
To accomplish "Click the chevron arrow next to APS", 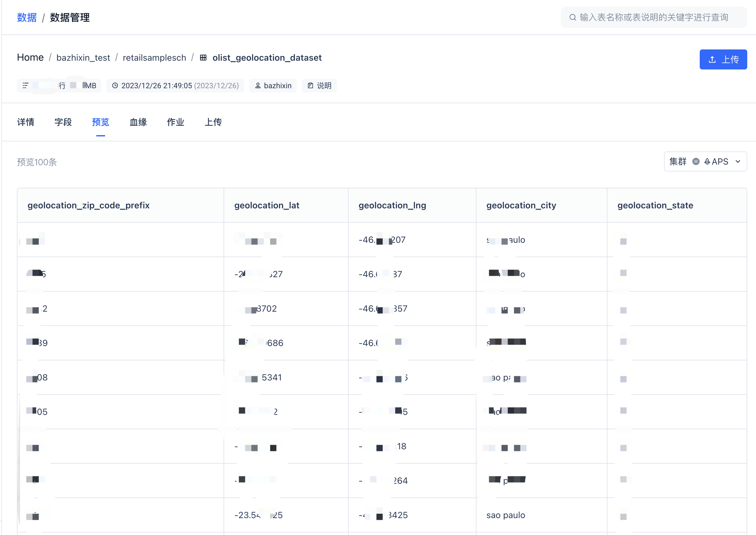I will (738, 161).
